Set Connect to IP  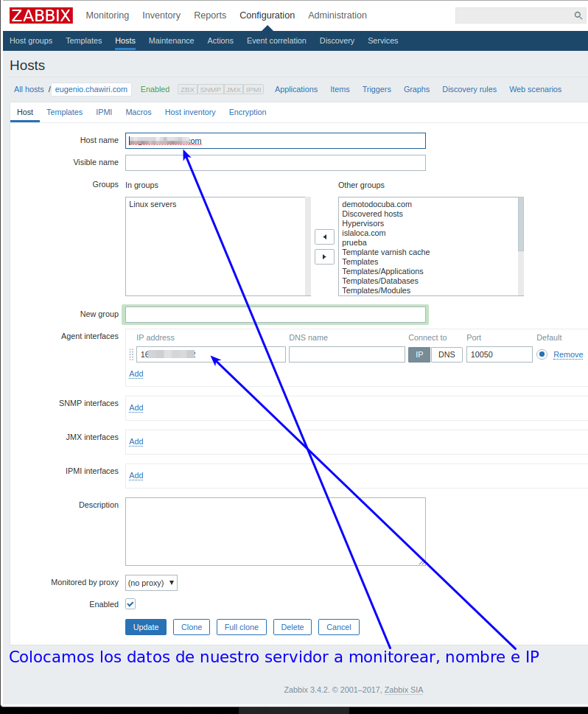point(419,354)
